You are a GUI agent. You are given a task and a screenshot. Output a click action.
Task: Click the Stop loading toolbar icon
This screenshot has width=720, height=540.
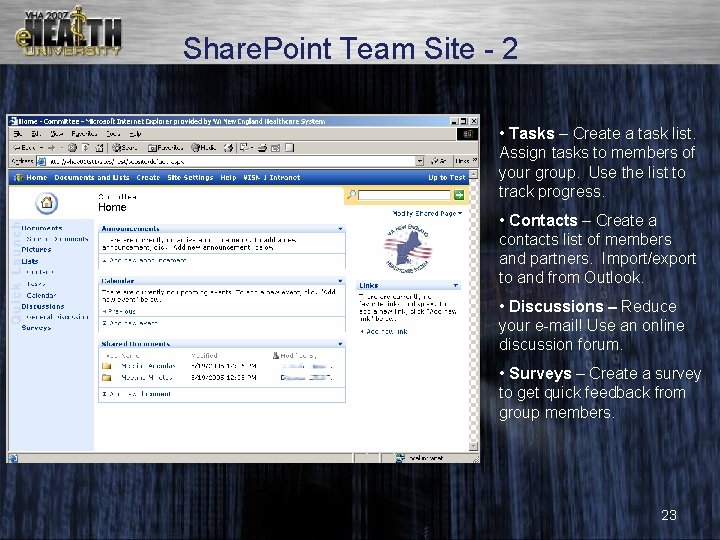[72, 148]
